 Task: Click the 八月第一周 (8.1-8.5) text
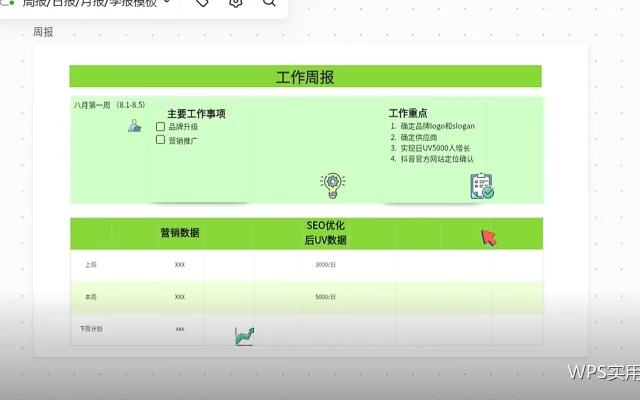(x=109, y=105)
